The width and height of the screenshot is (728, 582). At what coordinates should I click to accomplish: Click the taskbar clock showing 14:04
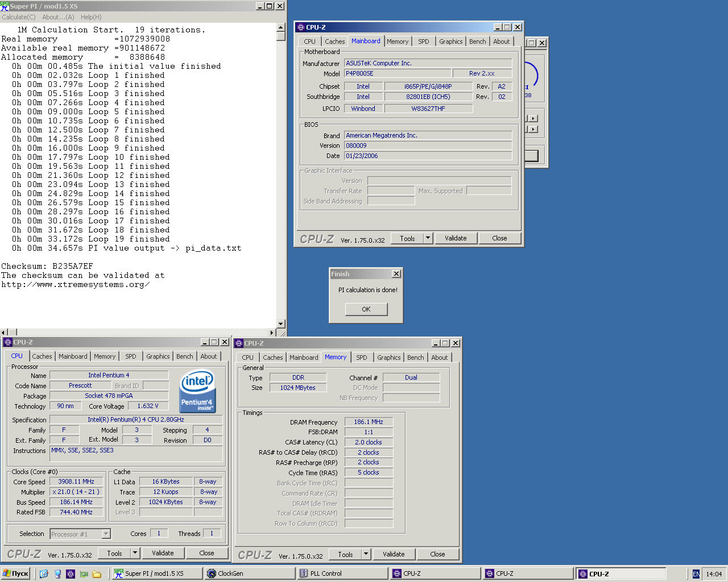point(714,573)
